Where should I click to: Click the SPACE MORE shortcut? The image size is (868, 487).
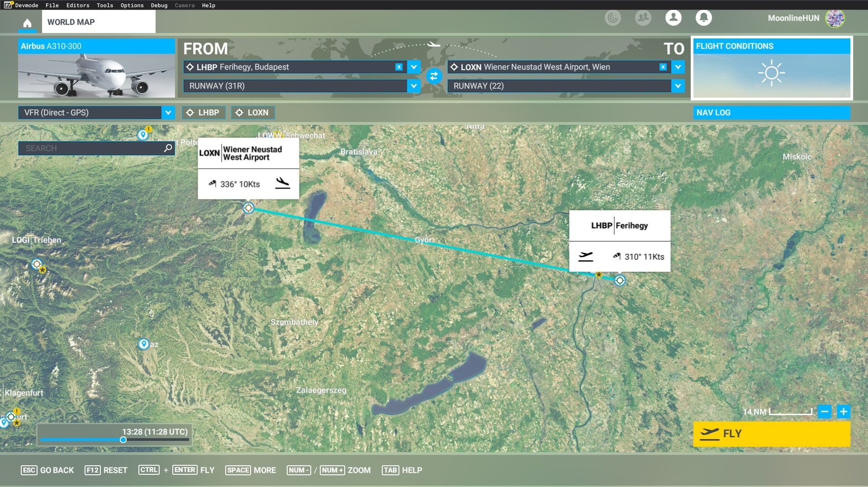pyautogui.click(x=251, y=470)
